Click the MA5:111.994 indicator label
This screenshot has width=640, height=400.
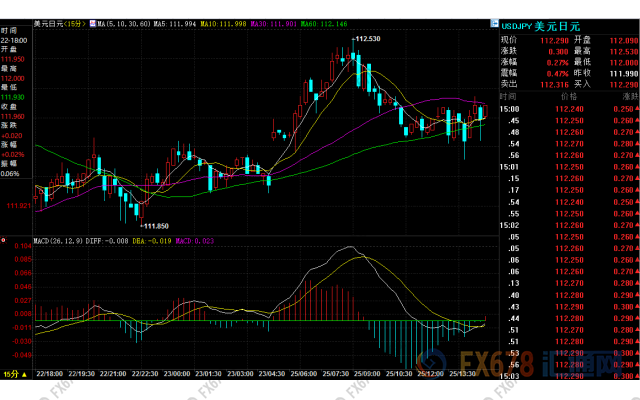point(175,24)
